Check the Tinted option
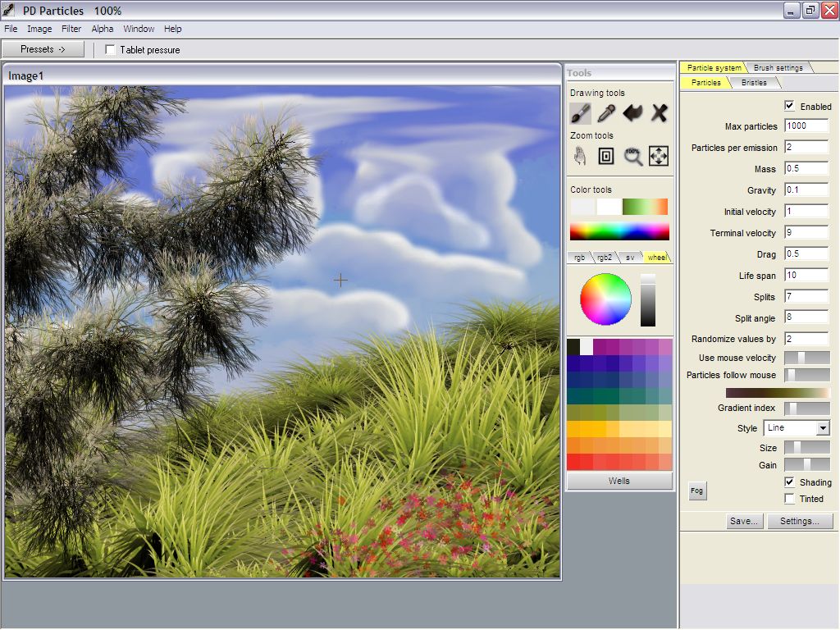The width and height of the screenshot is (840, 630). click(789, 499)
